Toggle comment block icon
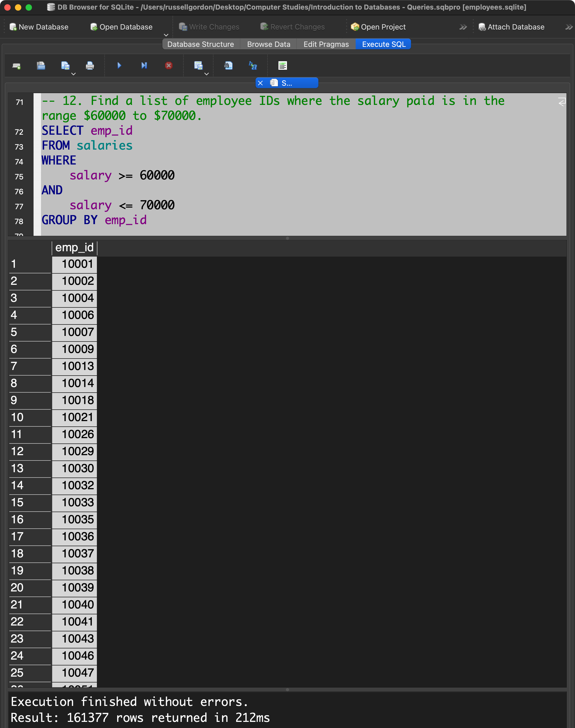This screenshot has width=575, height=728. coord(282,66)
